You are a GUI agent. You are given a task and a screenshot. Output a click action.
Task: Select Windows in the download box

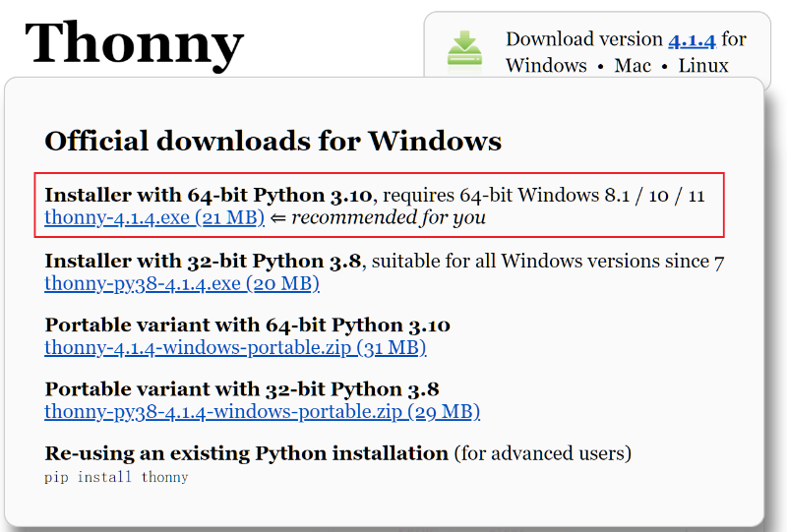(x=546, y=66)
